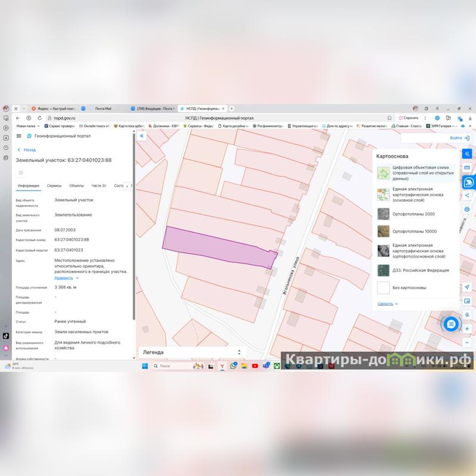Collapse the side panel with double-chevron button
Viewport: 476px width, 476px height.
(142, 136)
